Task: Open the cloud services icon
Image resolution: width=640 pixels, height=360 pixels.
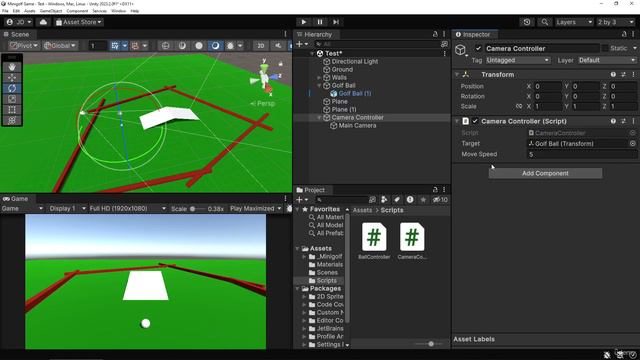Action: point(43,22)
